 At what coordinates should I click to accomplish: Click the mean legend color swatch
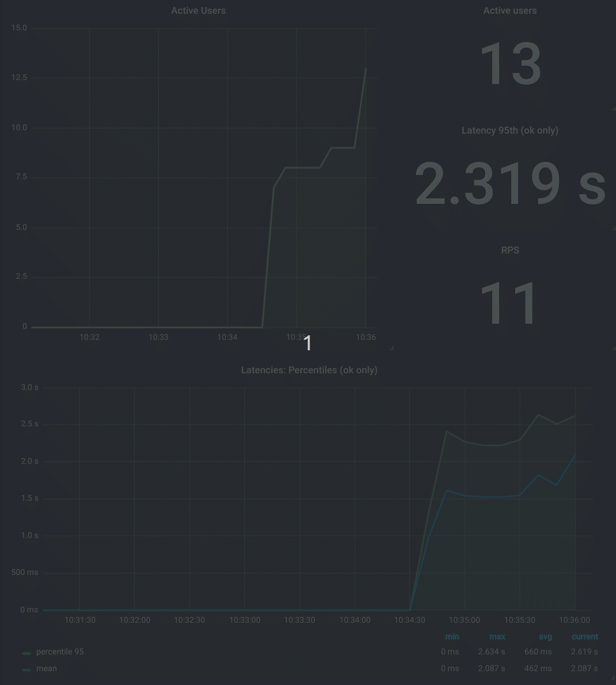tap(27, 669)
